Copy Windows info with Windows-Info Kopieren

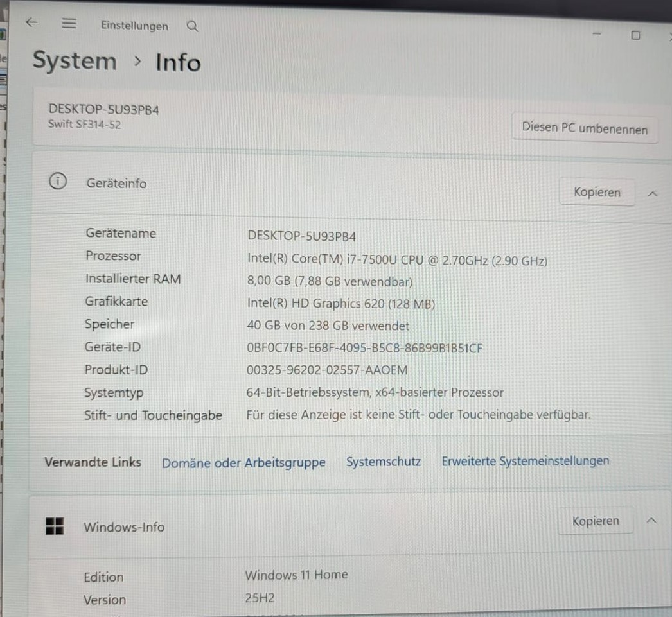[x=596, y=521]
